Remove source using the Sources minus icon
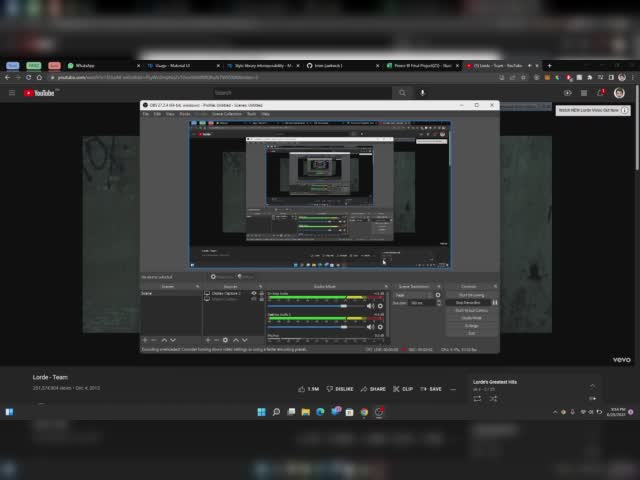The width and height of the screenshot is (640, 480). [x=216, y=340]
